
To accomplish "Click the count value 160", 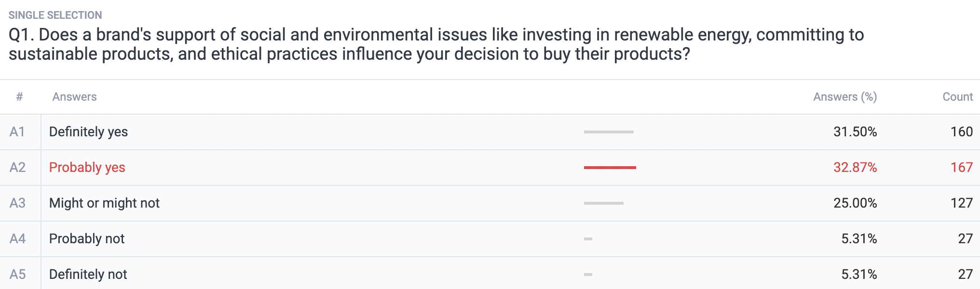I will [x=962, y=132].
